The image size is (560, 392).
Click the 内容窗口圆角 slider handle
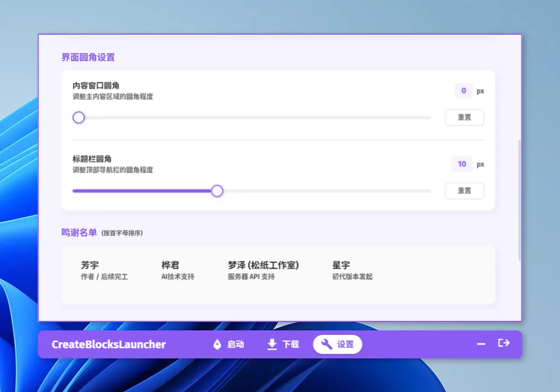[78, 117]
